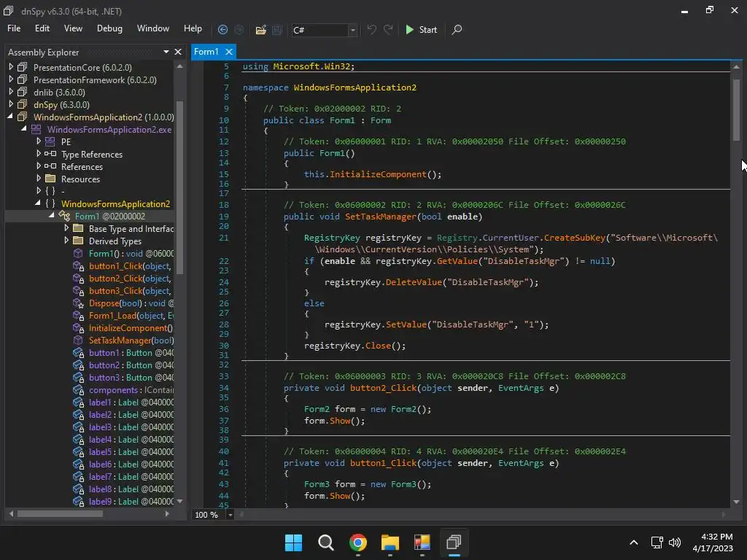
Task: Click the Form1() constructor method icon
Action: tap(78, 253)
